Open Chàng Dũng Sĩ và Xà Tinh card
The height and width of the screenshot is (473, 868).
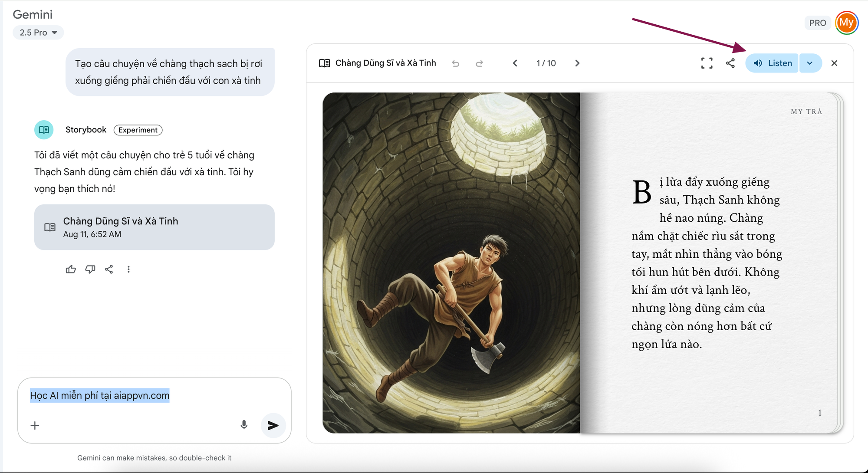coord(154,227)
